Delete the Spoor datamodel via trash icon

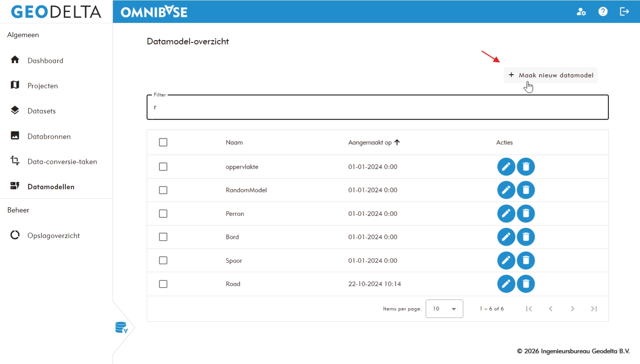pyautogui.click(x=526, y=261)
